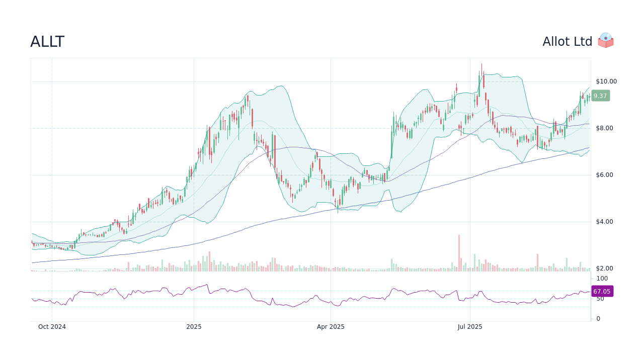Click the Oct 2024 date axis label
The image size is (644, 362).
pos(52,326)
